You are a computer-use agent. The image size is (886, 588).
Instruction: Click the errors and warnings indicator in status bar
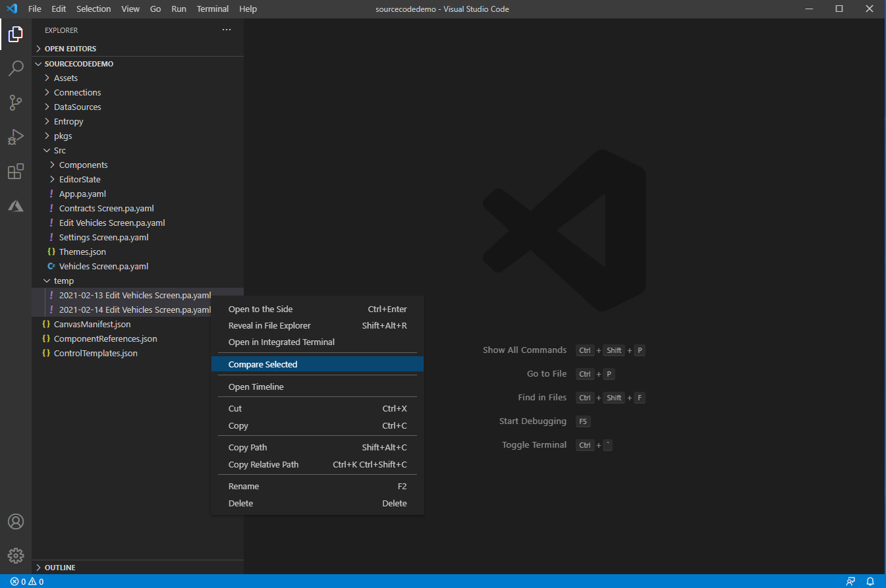coord(23,581)
